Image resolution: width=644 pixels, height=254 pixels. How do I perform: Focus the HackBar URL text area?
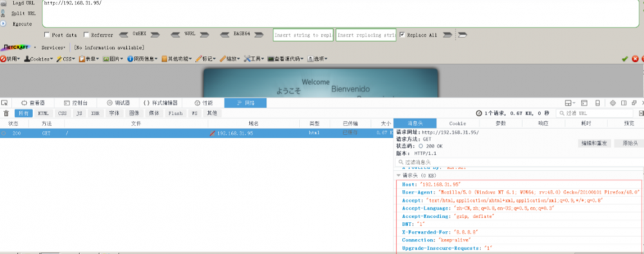[341, 14]
